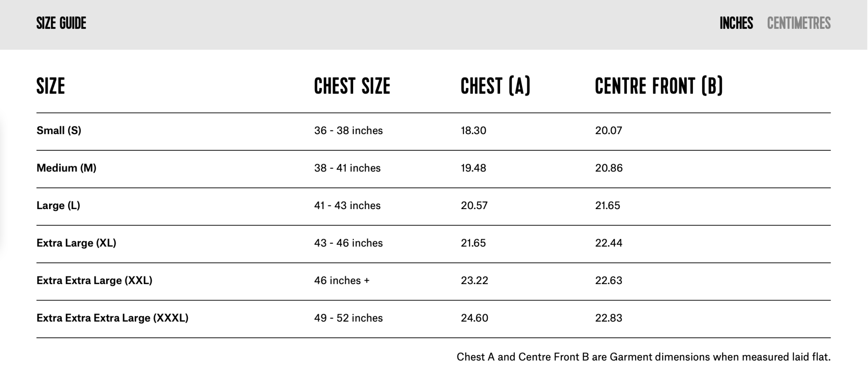Click the Chest Size column header
Image resolution: width=868 pixels, height=367 pixels.
[352, 86]
